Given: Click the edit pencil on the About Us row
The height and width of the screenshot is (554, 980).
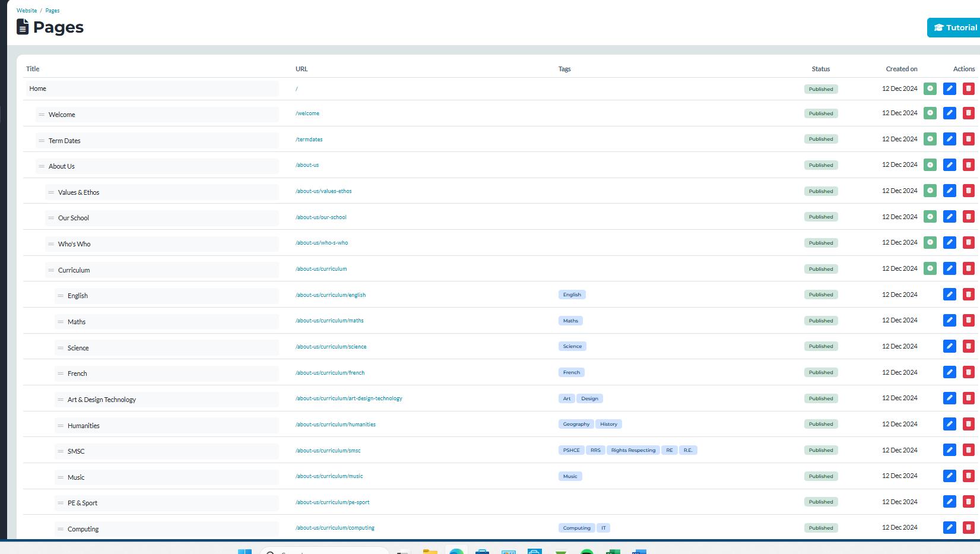Looking at the screenshot, I should (950, 165).
